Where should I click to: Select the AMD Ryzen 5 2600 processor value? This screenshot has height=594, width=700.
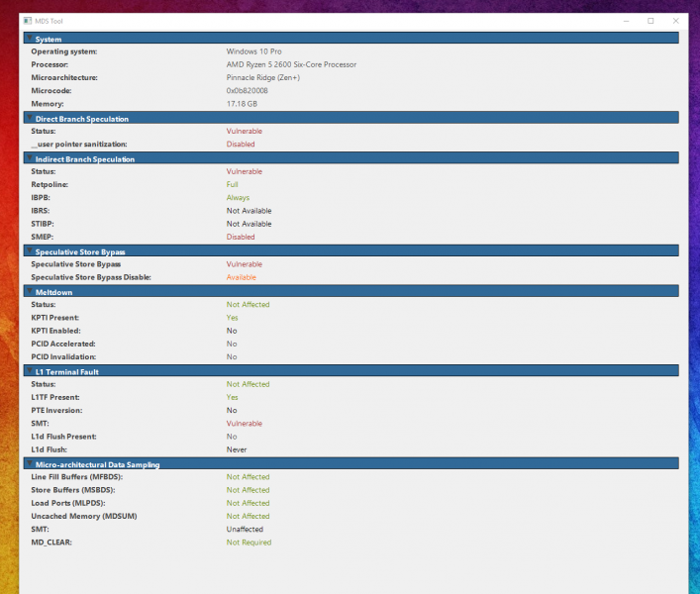(291, 64)
